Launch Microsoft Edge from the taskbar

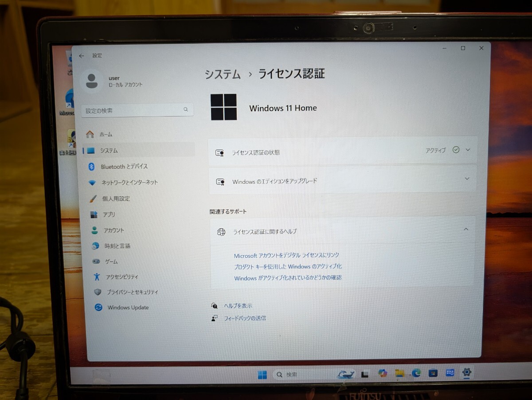[416, 373]
